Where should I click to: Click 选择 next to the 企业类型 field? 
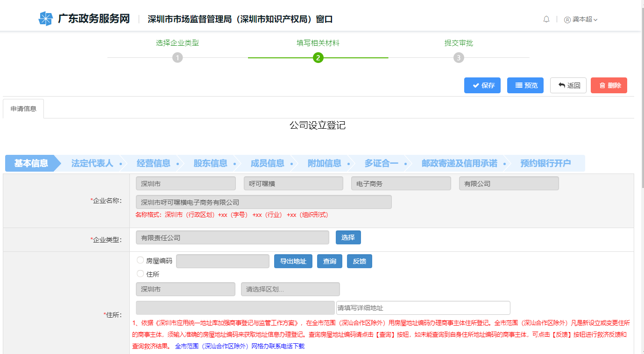tap(348, 237)
